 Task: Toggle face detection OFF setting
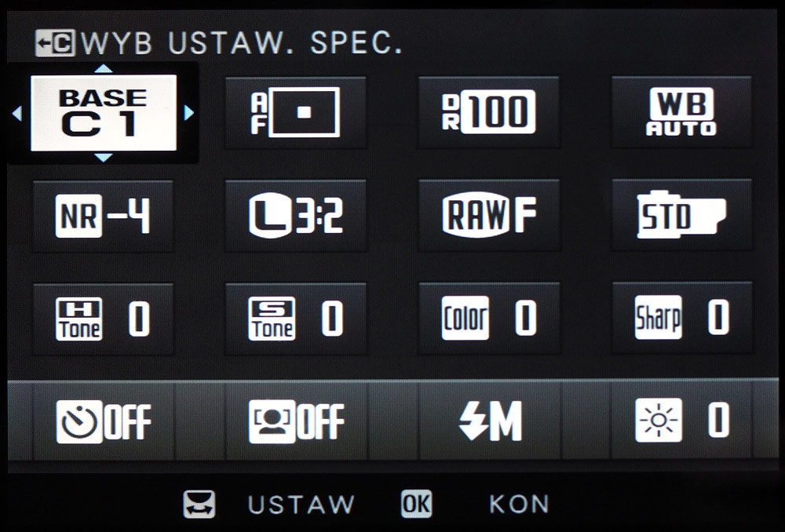coord(297,421)
